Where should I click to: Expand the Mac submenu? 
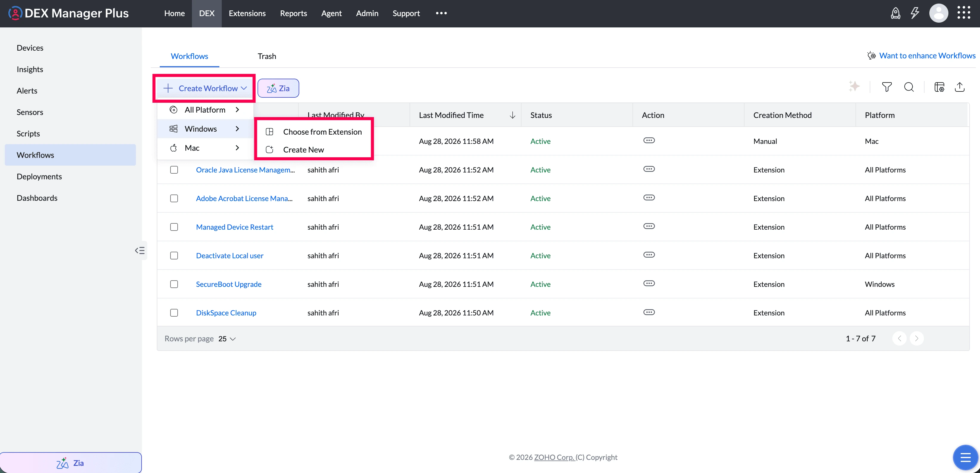(205, 148)
